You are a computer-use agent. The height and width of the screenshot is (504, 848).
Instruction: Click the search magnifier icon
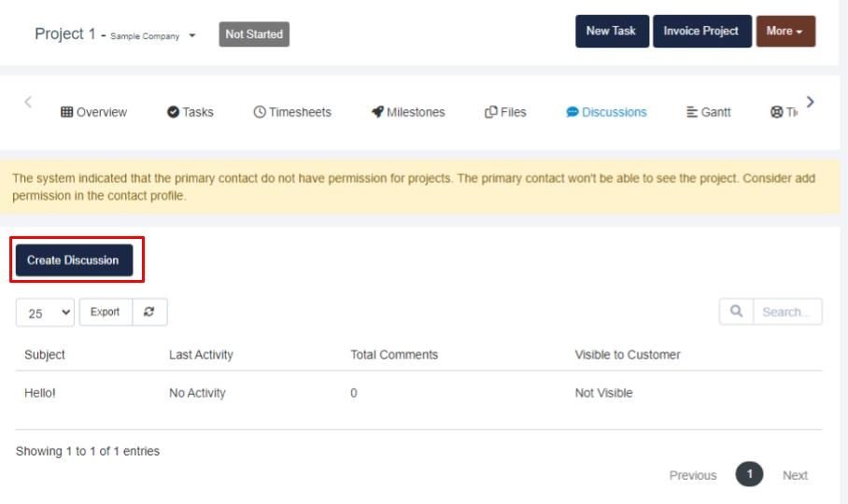(x=736, y=313)
